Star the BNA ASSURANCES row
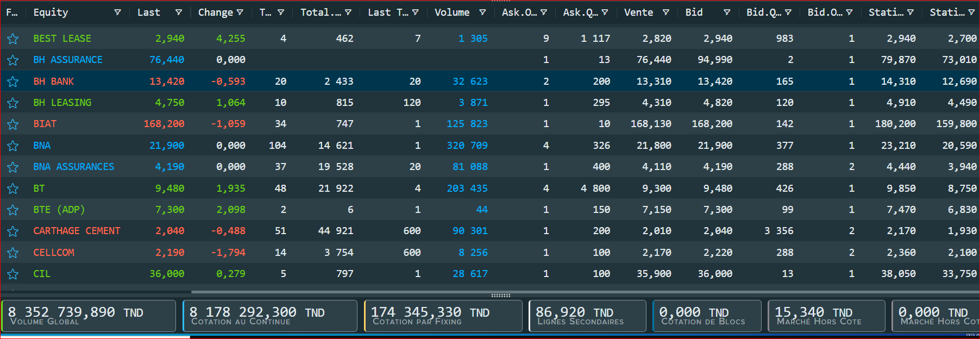Screen dimensions: 980x339 (x=13, y=167)
